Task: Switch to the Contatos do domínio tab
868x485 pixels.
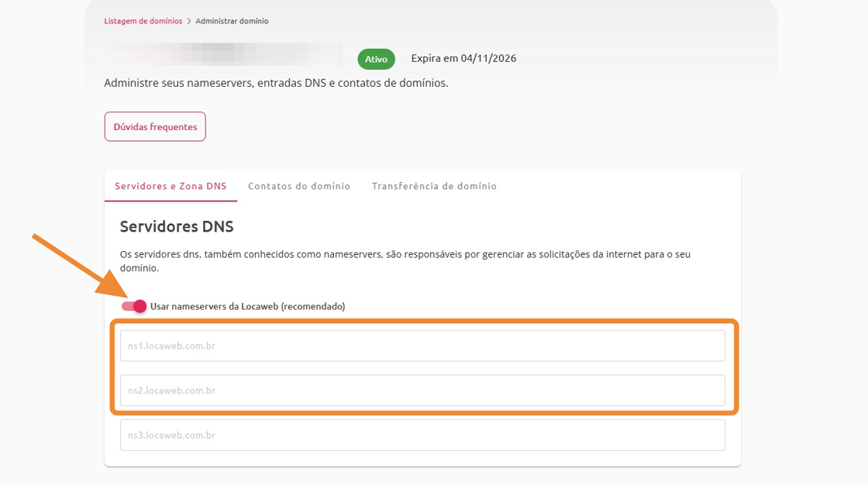Action: coord(299,186)
